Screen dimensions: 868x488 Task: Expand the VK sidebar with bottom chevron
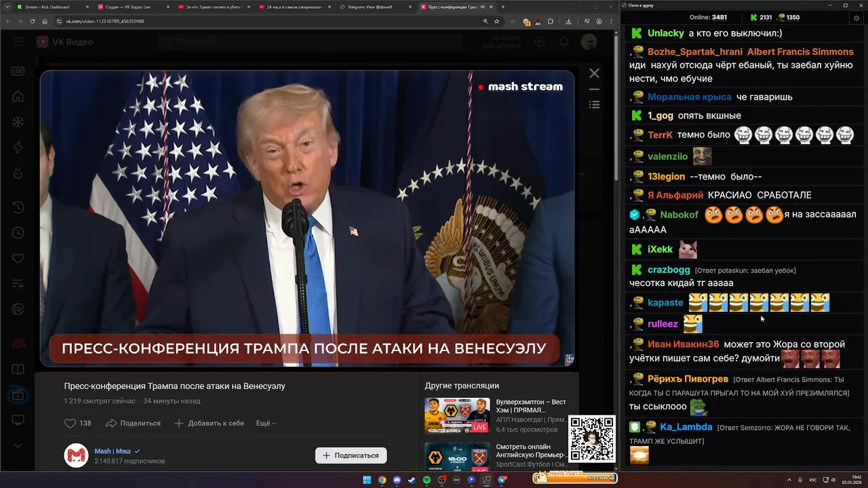[x=18, y=446]
